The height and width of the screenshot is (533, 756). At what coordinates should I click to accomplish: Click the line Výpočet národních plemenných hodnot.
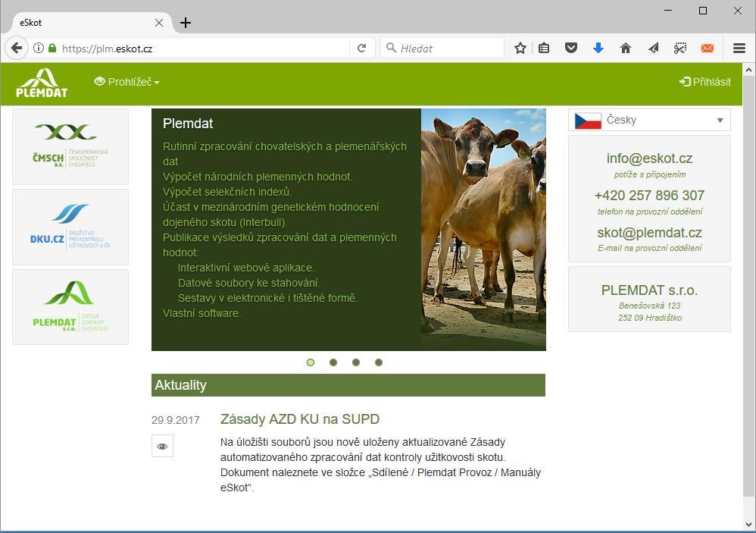[258, 177]
